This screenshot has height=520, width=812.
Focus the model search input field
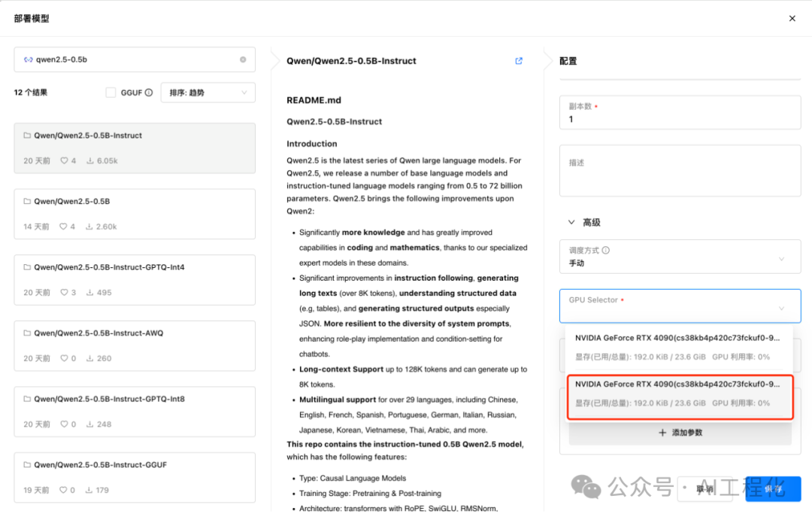(x=135, y=59)
